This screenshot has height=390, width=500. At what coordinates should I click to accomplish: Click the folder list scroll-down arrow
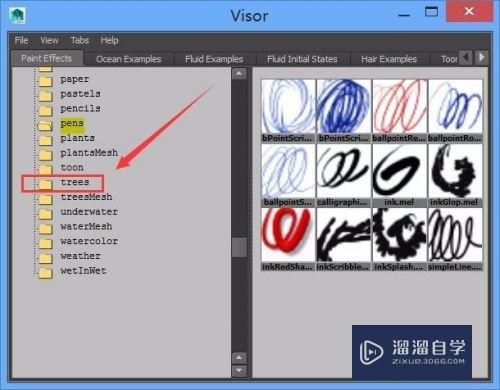(239, 370)
